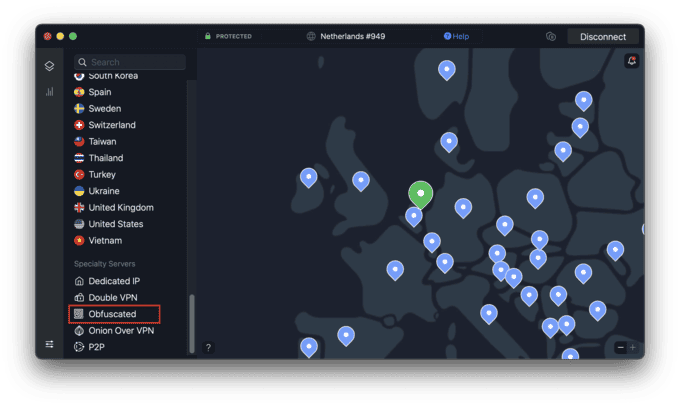
Task: Select United States in the country list
Action: tap(116, 224)
